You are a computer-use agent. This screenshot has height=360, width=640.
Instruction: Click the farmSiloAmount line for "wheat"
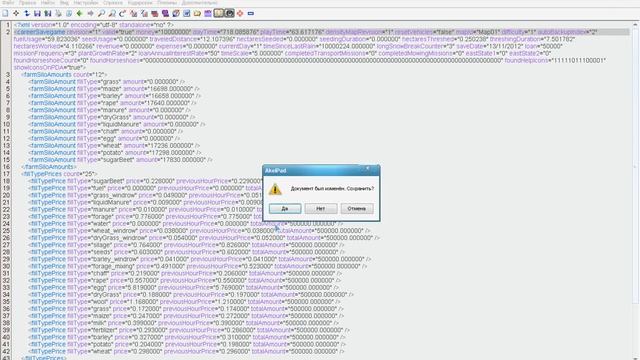point(114,145)
